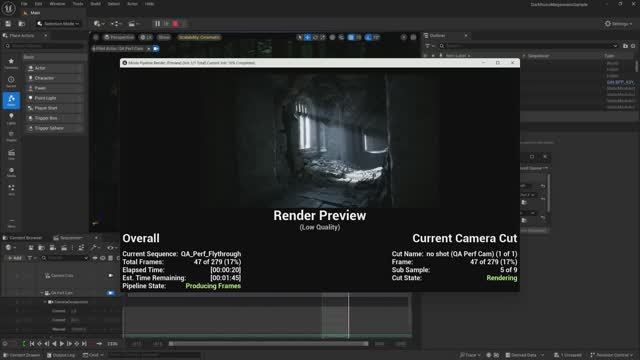Open the Perspective viewport dropdown
Image resolution: width=640 pixels, height=360 pixels.
point(118,37)
